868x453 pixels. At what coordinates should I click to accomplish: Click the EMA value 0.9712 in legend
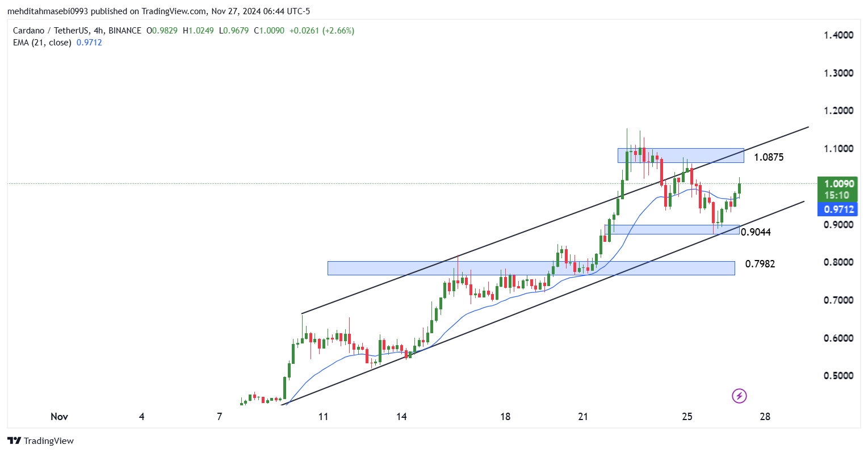tap(89, 43)
